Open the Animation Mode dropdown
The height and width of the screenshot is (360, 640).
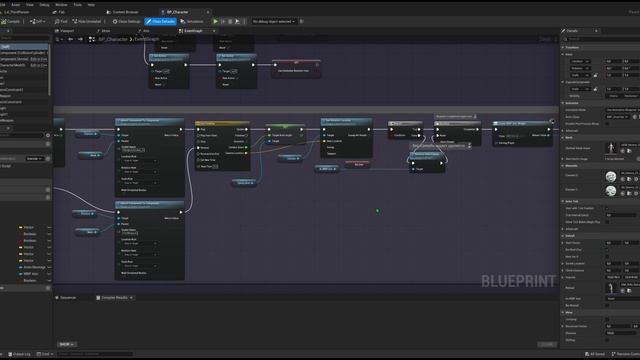[622, 110]
